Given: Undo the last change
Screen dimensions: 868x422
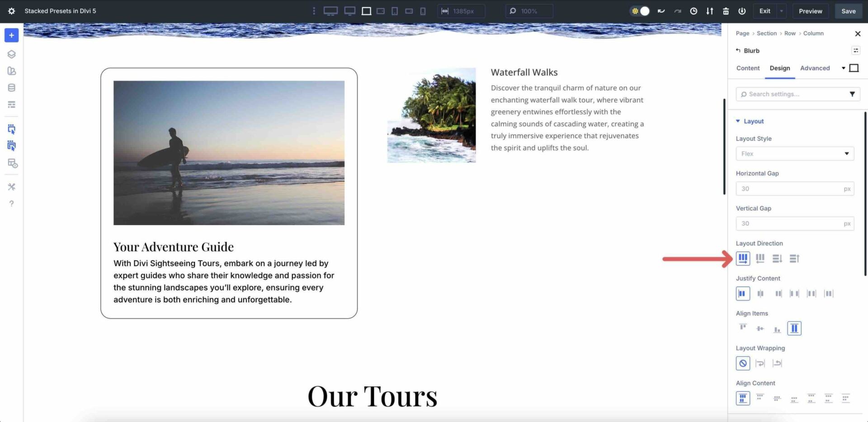Looking at the screenshot, I should [x=661, y=11].
